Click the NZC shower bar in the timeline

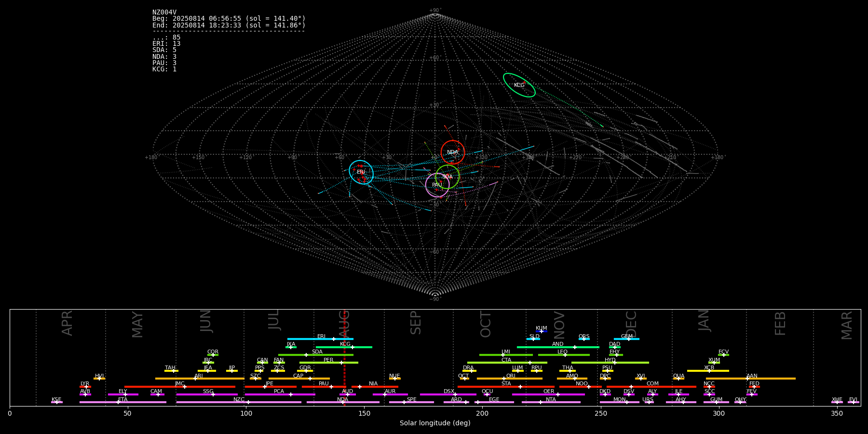(x=239, y=402)
